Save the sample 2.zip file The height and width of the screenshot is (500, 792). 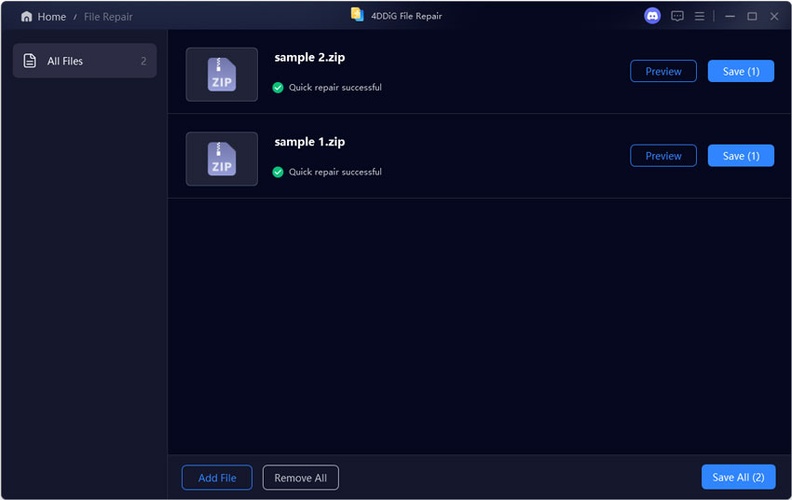[x=741, y=71]
